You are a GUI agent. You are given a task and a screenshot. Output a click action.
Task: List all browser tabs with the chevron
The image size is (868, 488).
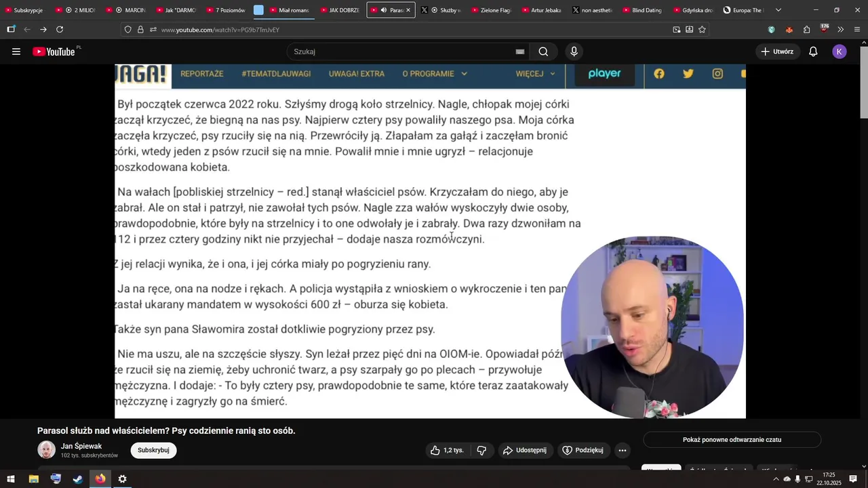point(778,10)
